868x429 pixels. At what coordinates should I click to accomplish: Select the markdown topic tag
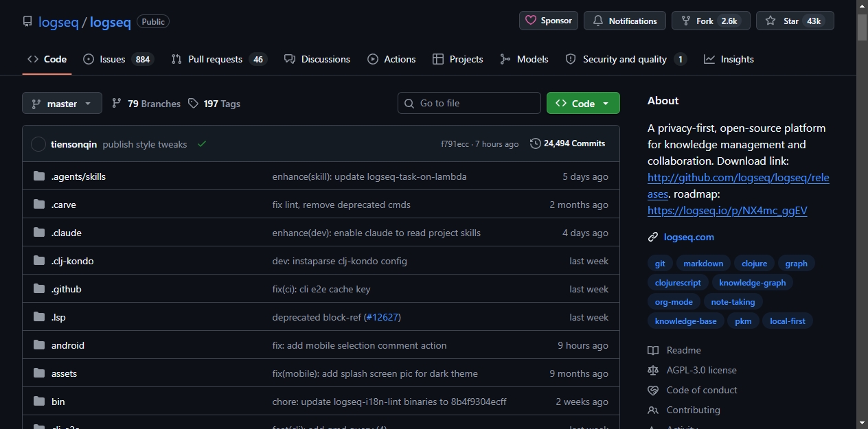coord(703,264)
